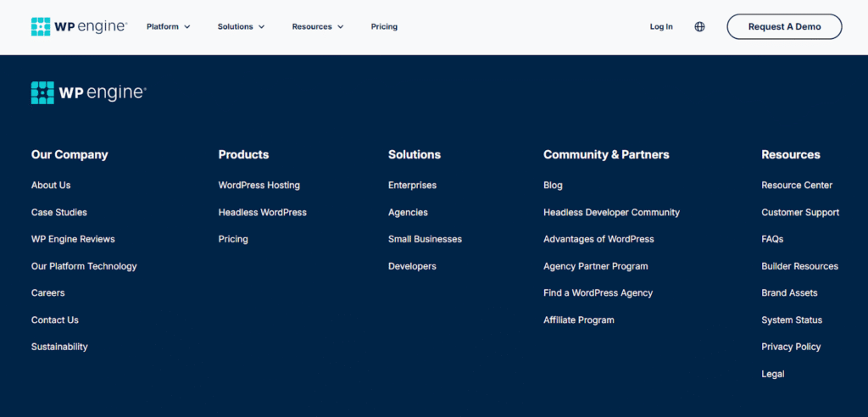Check the System Status page
868x417 pixels.
(792, 320)
